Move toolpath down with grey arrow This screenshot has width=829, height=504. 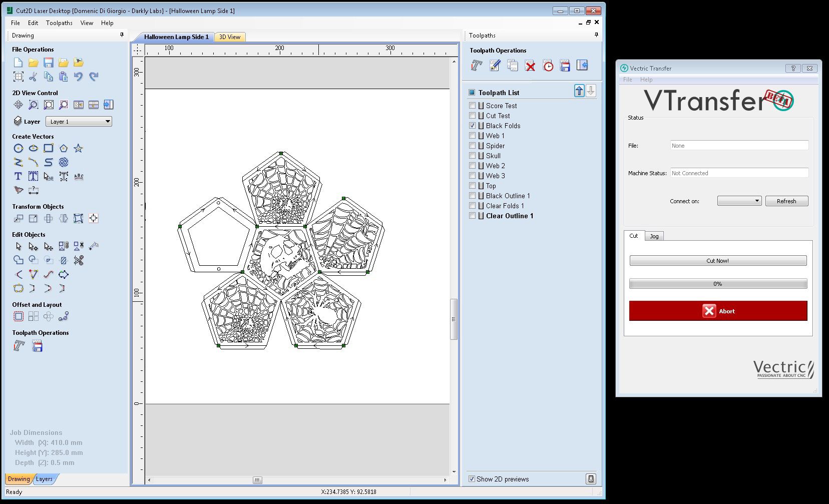[x=591, y=91]
